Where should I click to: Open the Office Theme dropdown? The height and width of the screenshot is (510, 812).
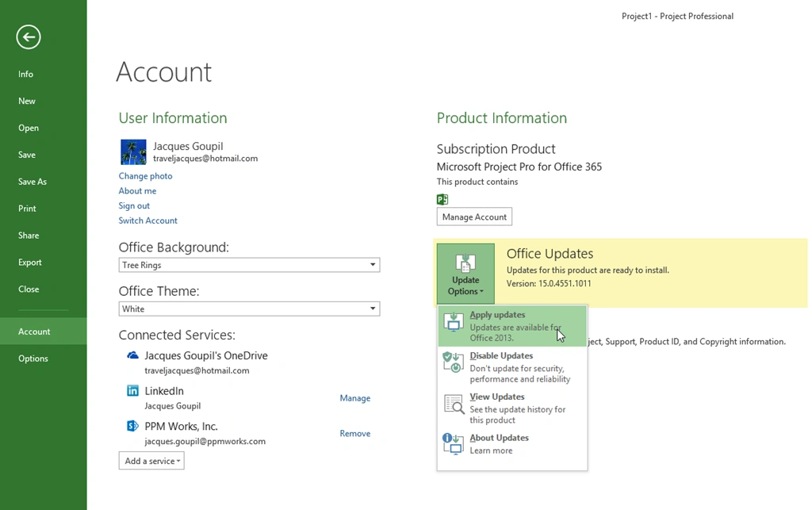click(x=372, y=309)
